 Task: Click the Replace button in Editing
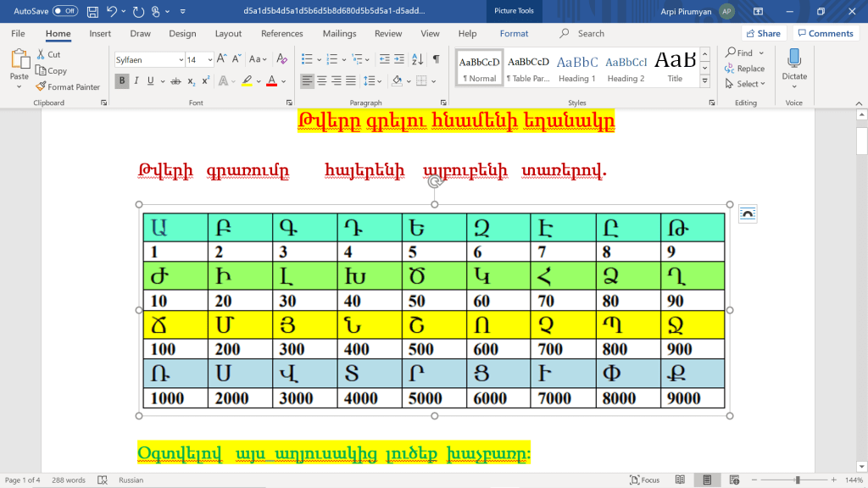745,69
